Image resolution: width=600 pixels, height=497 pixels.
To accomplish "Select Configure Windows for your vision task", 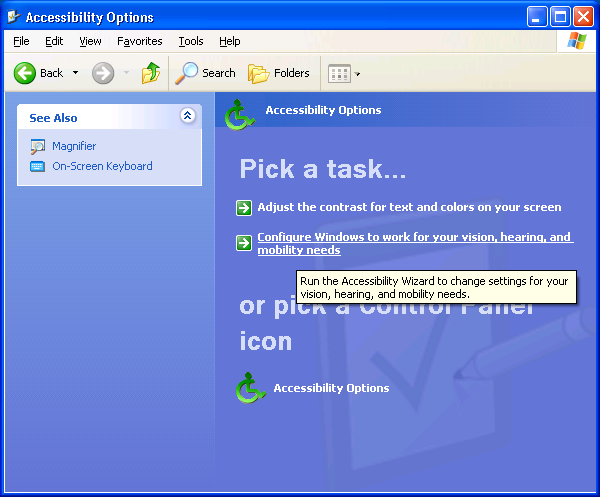I will click(415, 243).
